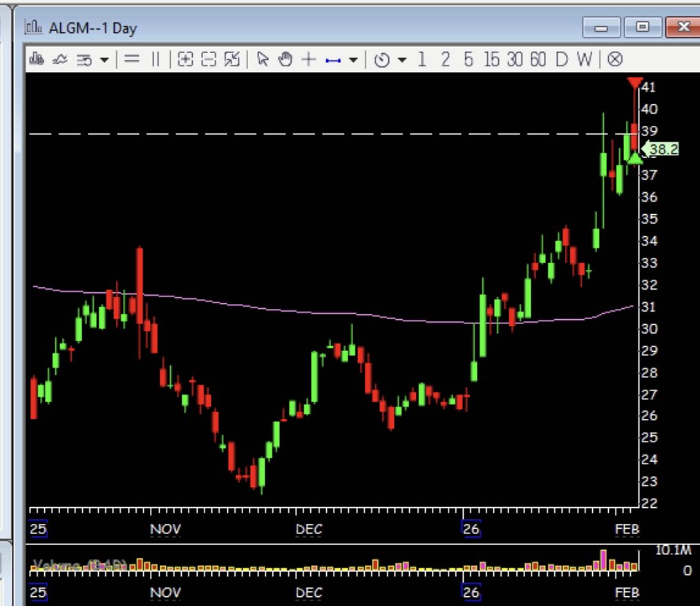Switch to the 30 minute interval
This screenshot has width=700, height=606.
pyautogui.click(x=515, y=59)
